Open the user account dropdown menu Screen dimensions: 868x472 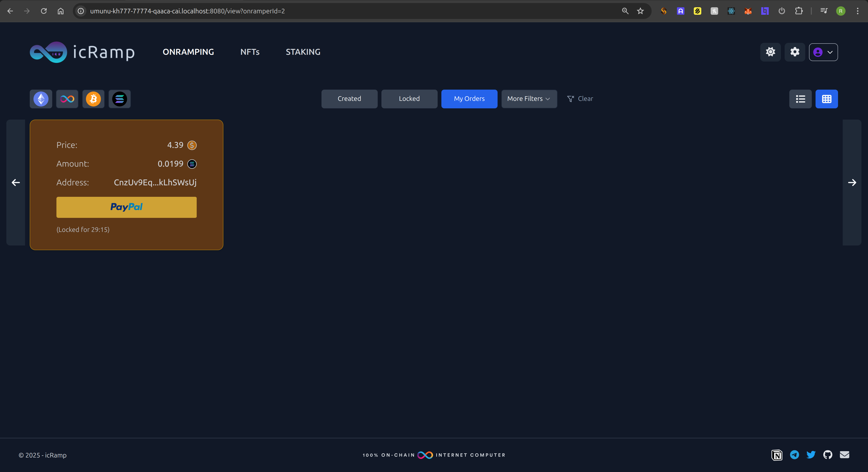point(823,52)
